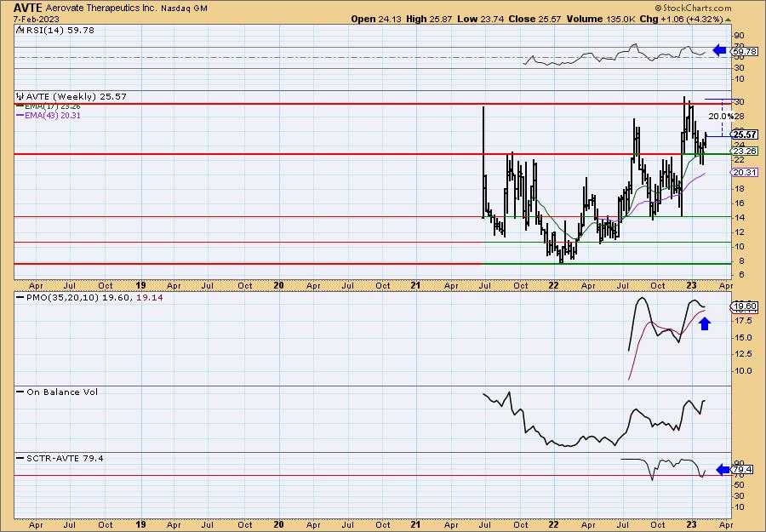Screen dimensions: 766x532
Task: Click the 'On Balance Vol' panel label
Action: click(x=62, y=392)
